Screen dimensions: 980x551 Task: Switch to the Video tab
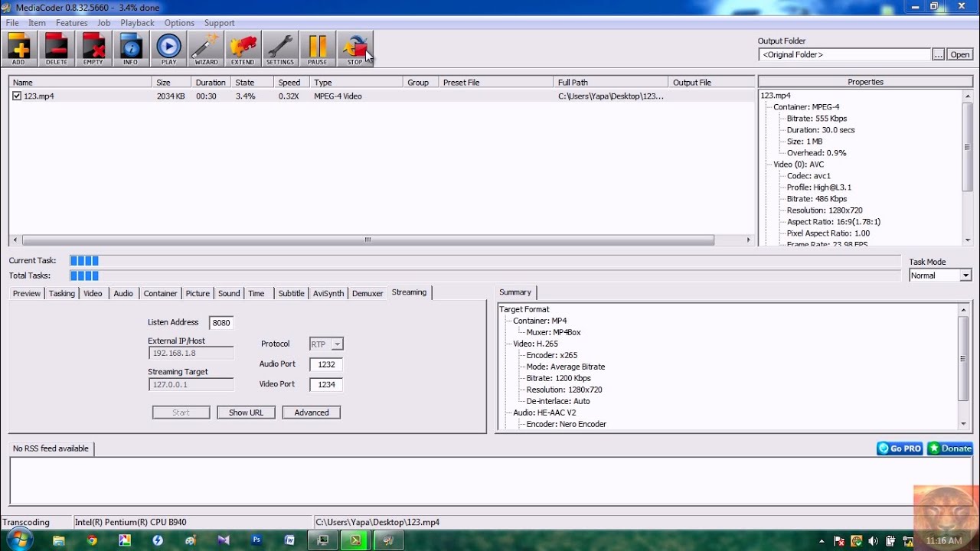[x=93, y=294]
